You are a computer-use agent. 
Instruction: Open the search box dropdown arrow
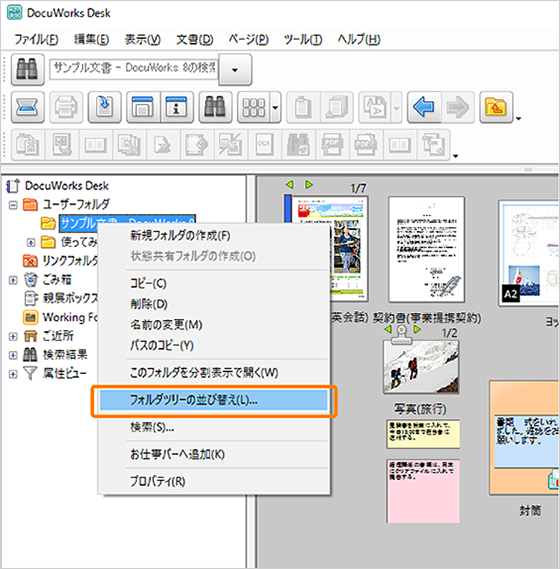click(235, 70)
